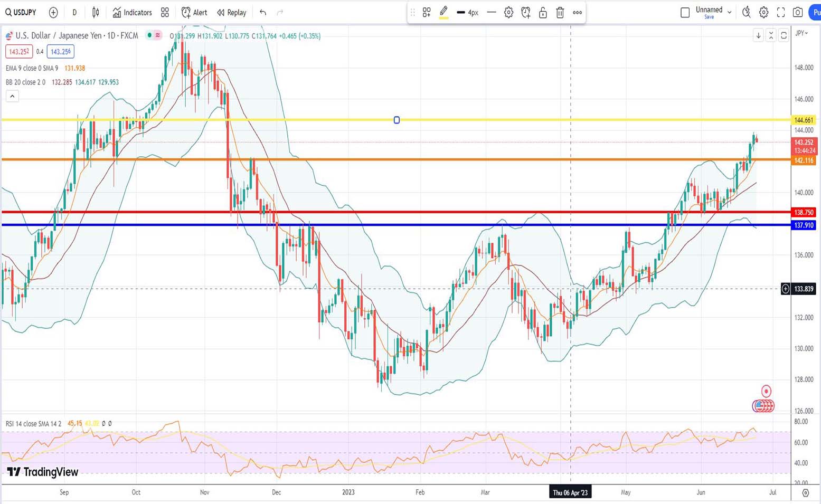Open the indicator templates grid icon
The width and height of the screenshot is (821, 504).
(165, 12)
